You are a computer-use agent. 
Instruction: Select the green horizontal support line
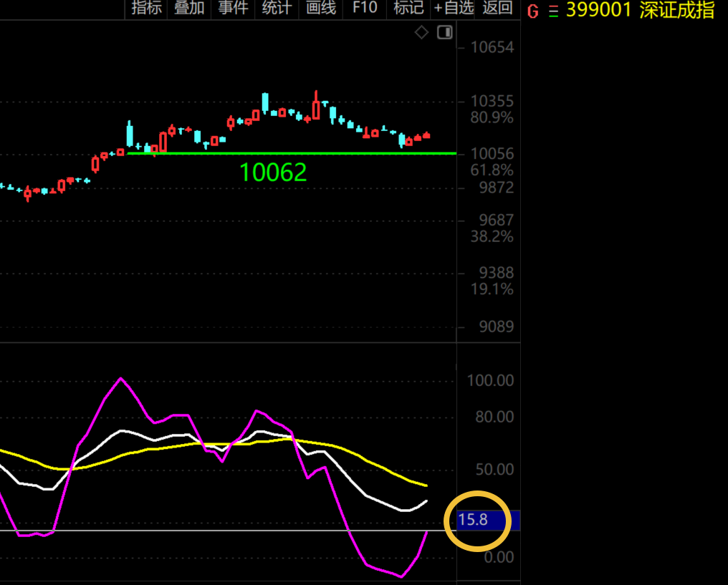[x=292, y=153]
